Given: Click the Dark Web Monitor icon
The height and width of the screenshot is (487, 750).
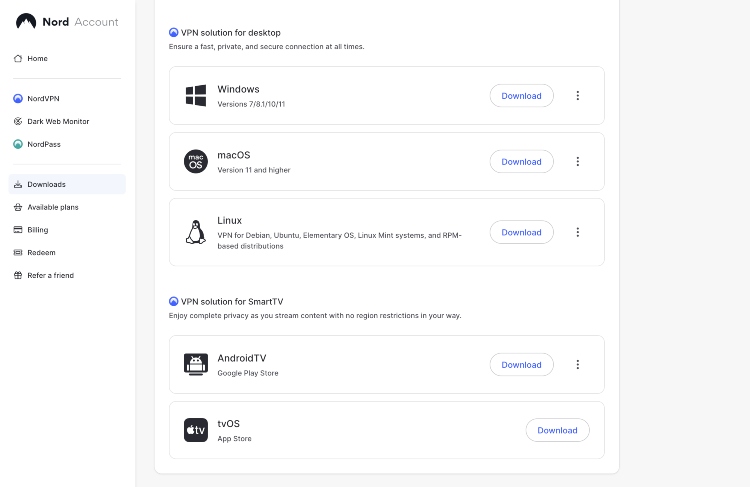Looking at the screenshot, I should pyautogui.click(x=18, y=122).
